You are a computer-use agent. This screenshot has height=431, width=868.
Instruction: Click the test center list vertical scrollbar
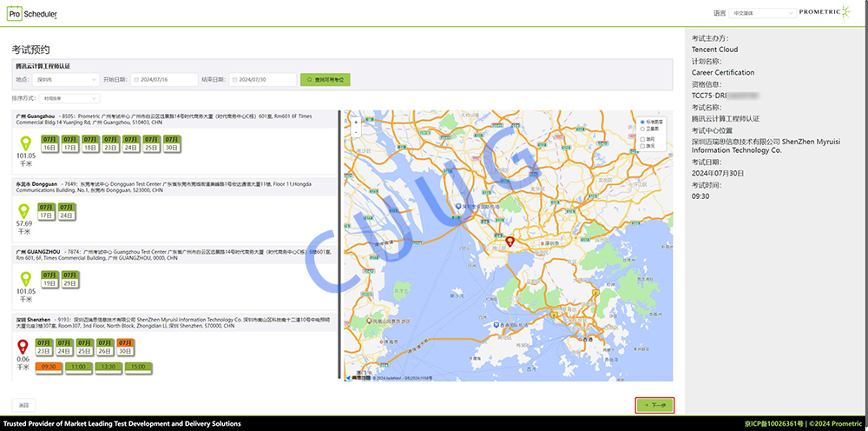(339, 244)
